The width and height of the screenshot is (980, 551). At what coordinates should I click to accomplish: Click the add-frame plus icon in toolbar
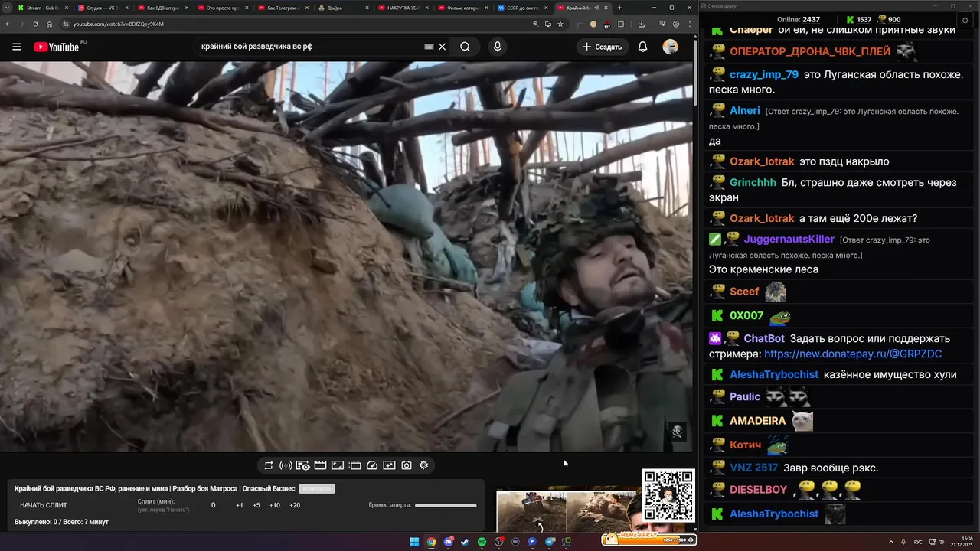[x=389, y=465]
